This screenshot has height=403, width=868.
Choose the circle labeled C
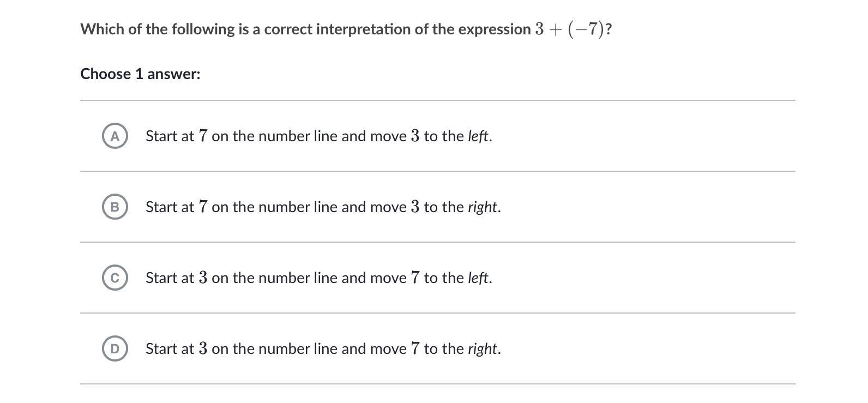(114, 278)
